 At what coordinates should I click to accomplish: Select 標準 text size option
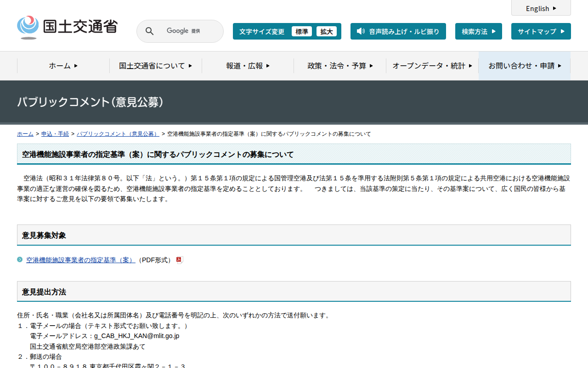click(x=302, y=31)
